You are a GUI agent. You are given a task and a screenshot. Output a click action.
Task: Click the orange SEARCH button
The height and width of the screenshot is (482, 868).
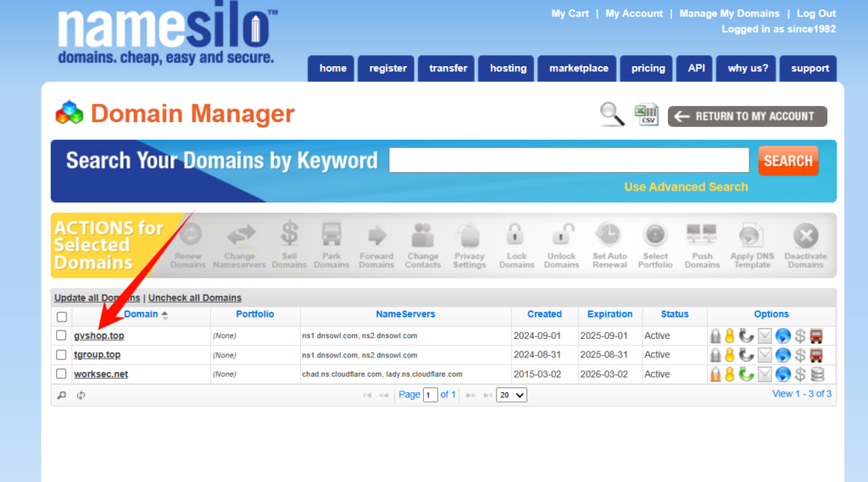788,161
